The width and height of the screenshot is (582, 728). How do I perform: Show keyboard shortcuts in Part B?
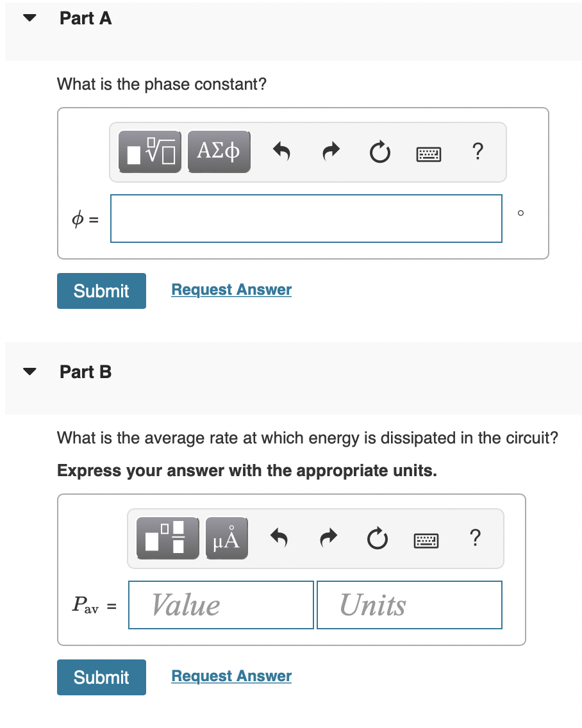tap(426, 540)
